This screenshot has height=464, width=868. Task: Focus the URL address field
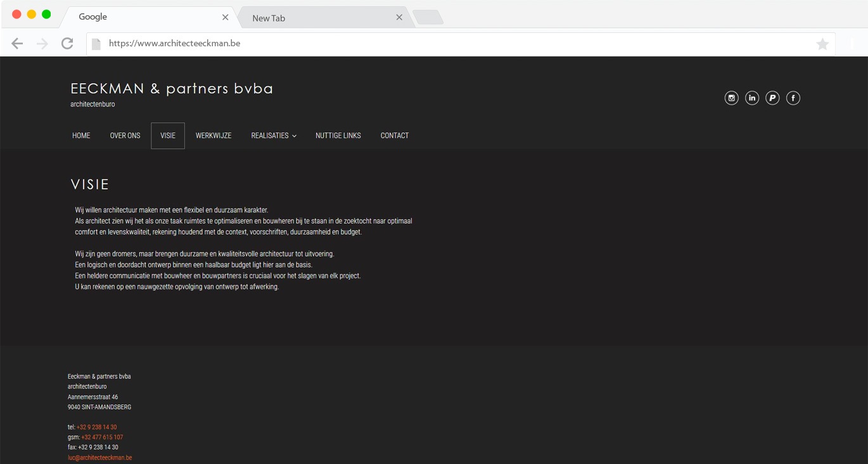pos(460,44)
